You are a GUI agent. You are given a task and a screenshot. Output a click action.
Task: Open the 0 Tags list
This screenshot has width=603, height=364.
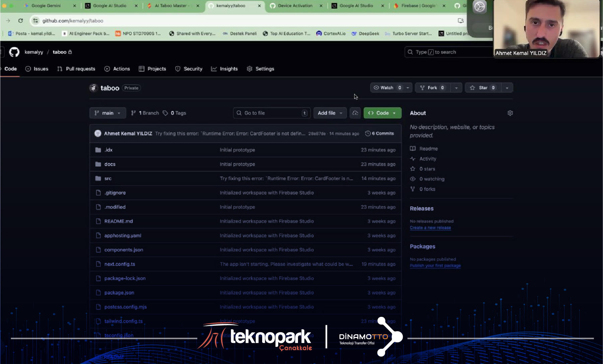coord(174,113)
